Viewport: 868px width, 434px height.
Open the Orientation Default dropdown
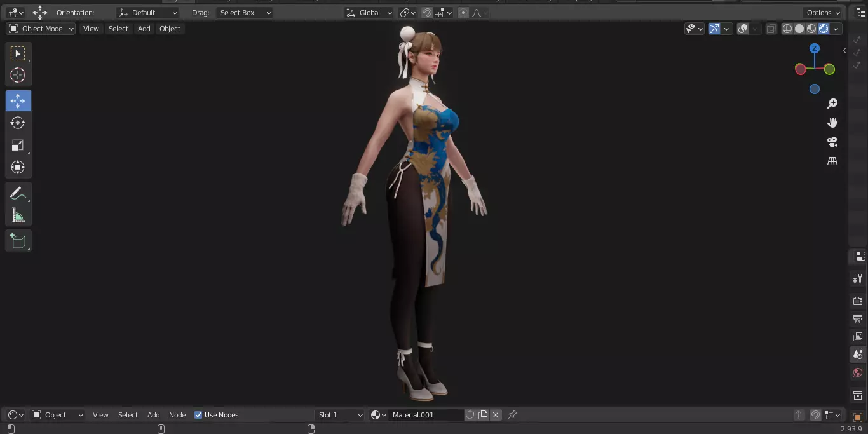pos(148,13)
